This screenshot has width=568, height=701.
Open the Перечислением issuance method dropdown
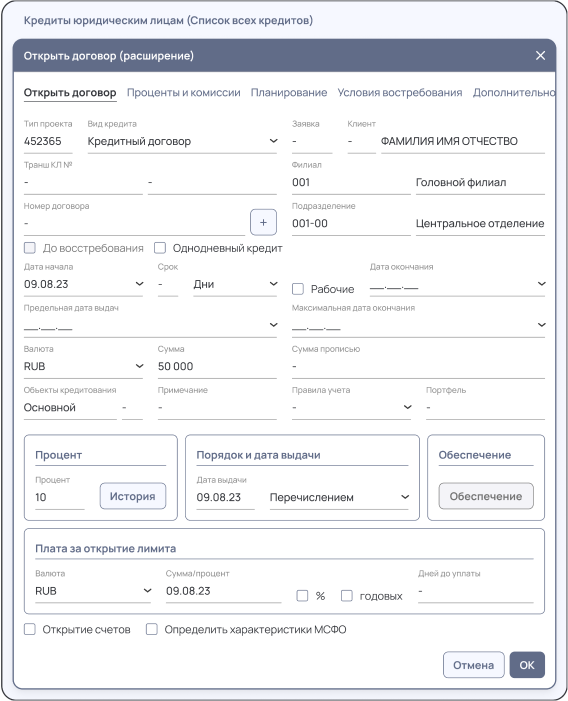pyautogui.click(x=340, y=497)
